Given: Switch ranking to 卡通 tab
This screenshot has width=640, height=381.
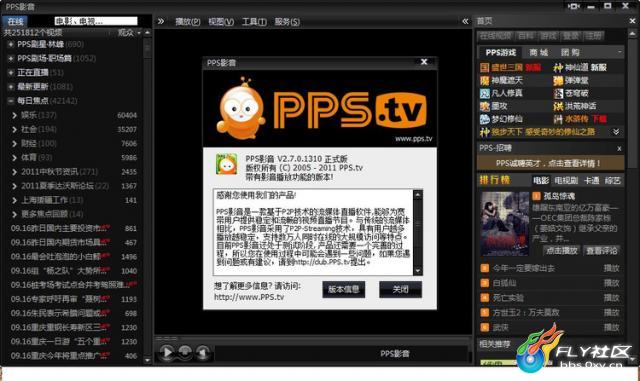Looking at the screenshot, I should point(591,180).
